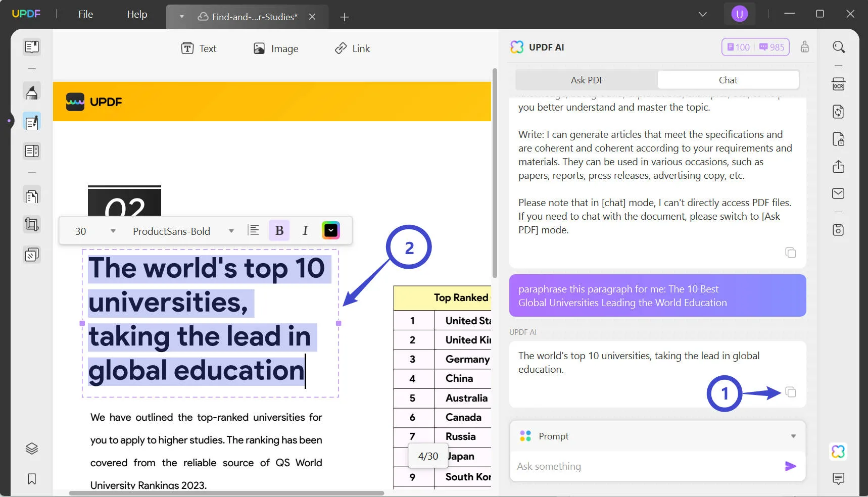This screenshot has height=497, width=868.
Task: Open the bookmark panel icon
Action: click(x=32, y=479)
